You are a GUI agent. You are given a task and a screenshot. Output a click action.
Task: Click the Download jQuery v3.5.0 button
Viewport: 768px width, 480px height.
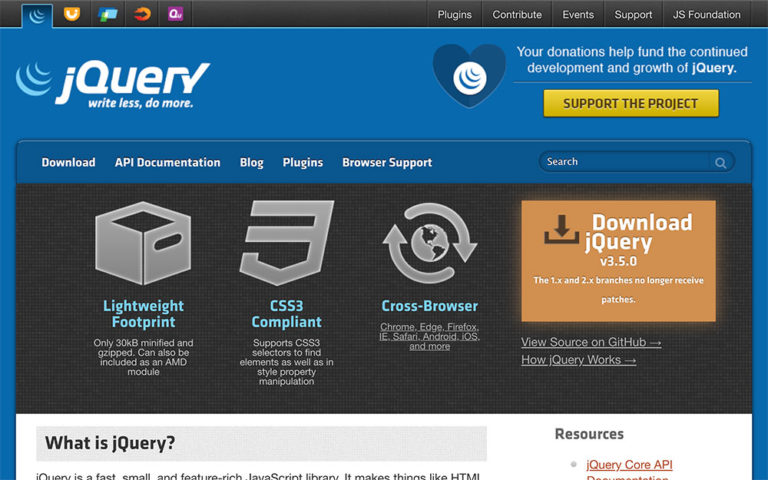618,260
